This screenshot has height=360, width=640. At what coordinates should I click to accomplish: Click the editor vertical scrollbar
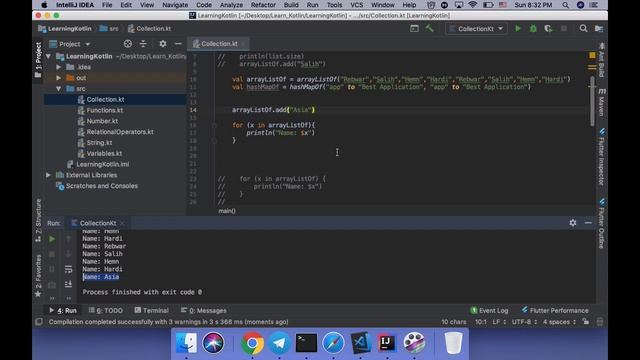tap(592, 101)
